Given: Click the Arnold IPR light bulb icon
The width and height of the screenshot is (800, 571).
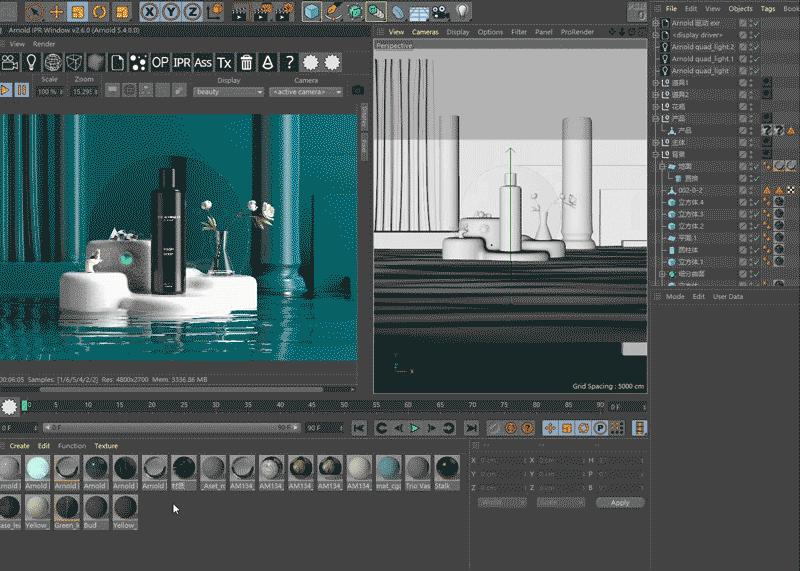Looking at the screenshot, I should coord(31,63).
